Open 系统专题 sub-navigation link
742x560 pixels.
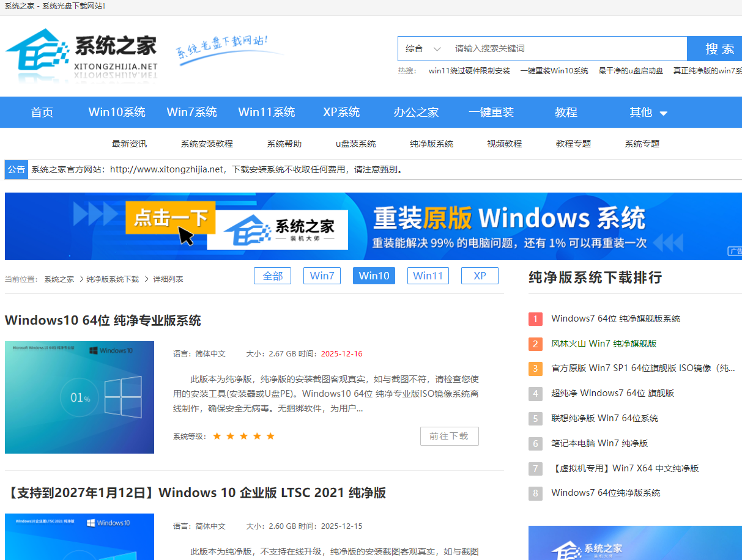click(x=642, y=144)
